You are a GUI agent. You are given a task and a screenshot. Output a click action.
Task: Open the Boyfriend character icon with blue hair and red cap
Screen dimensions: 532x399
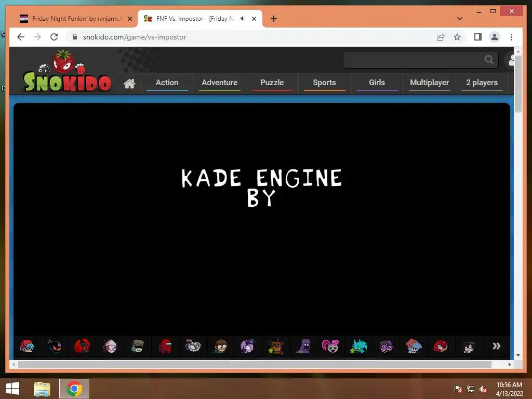coord(27,347)
